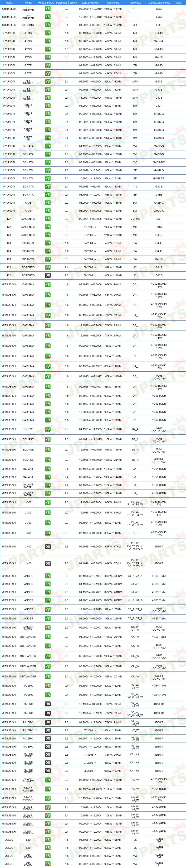Click diesel icon for Pajero Sport 11.1998 row

pyautogui.click(x=48, y=754)
